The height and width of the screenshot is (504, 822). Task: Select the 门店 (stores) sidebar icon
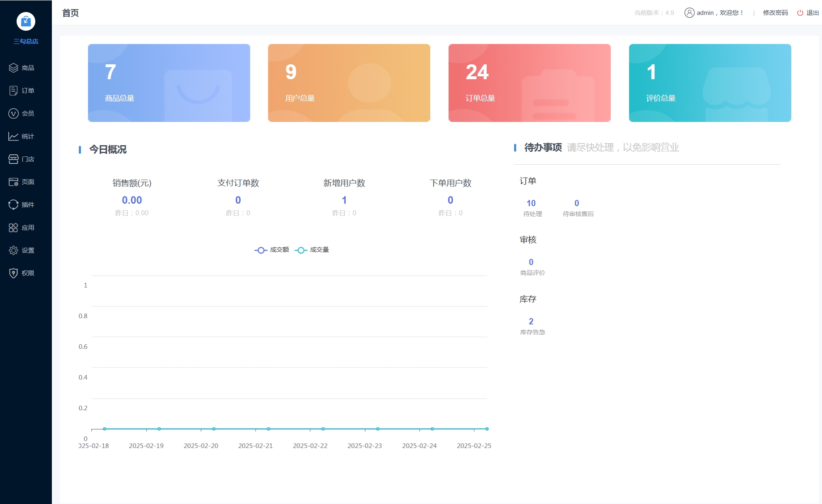(x=13, y=159)
